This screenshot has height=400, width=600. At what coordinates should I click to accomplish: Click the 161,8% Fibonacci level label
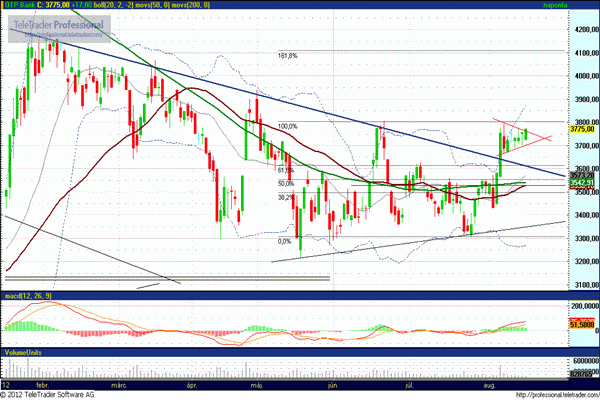pyautogui.click(x=288, y=56)
